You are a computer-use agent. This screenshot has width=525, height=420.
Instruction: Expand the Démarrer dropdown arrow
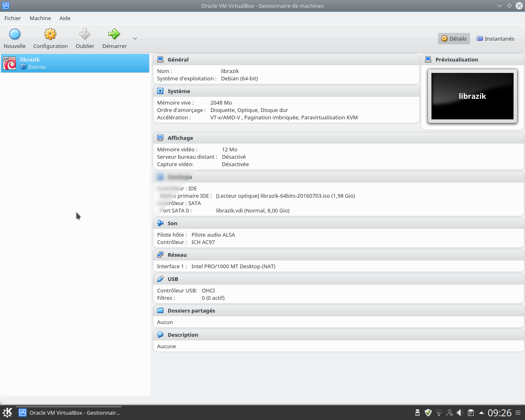point(135,39)
